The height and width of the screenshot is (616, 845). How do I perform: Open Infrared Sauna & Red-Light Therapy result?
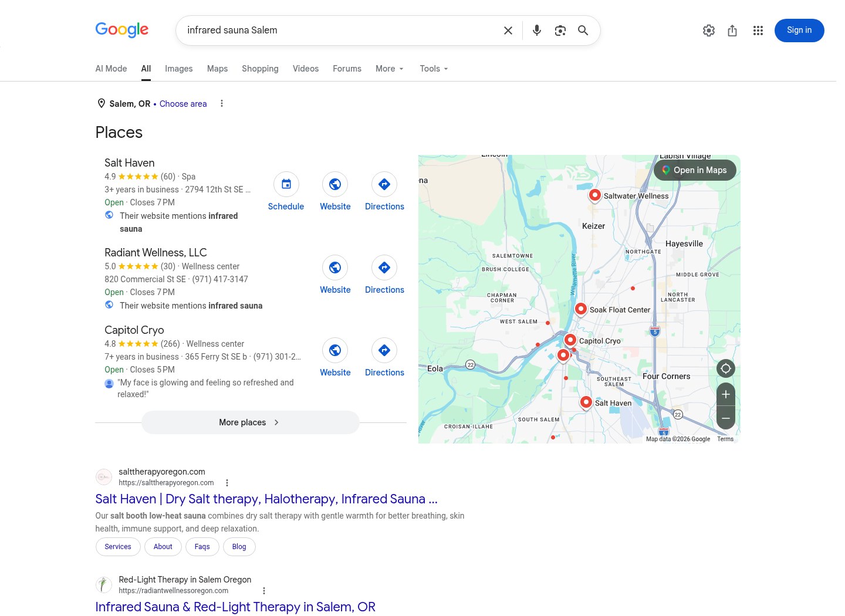pos(235,607)
